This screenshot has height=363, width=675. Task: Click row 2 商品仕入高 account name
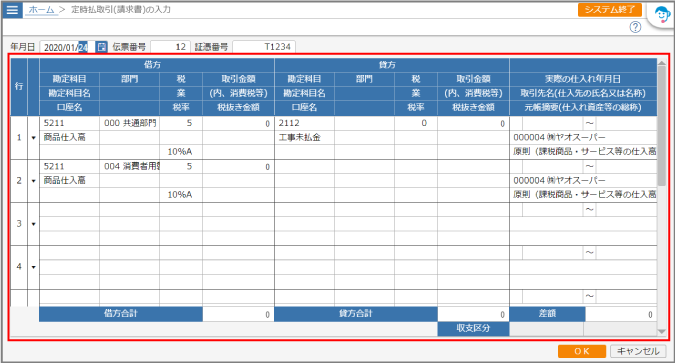69,180
